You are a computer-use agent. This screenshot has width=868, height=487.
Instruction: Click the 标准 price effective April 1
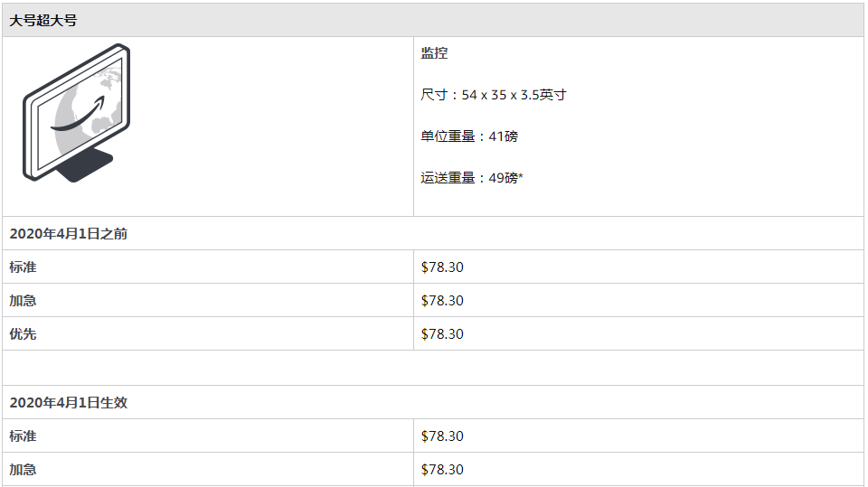442,436
